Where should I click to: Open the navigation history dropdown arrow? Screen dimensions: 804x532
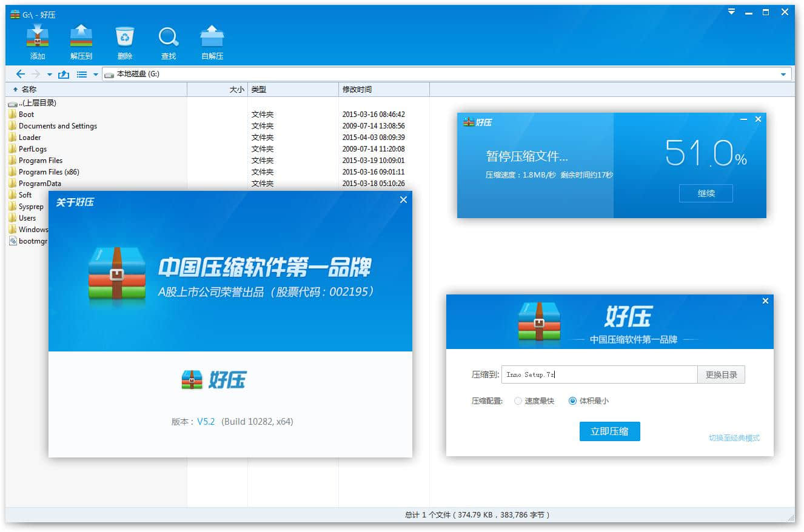50,75
